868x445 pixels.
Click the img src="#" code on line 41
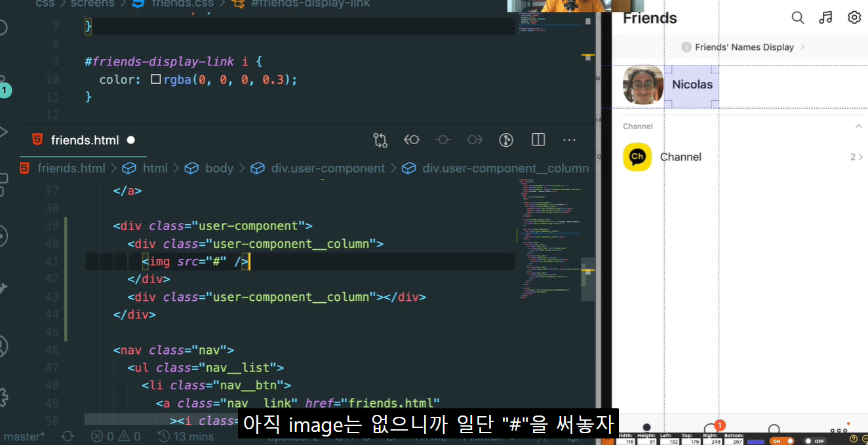196,261
